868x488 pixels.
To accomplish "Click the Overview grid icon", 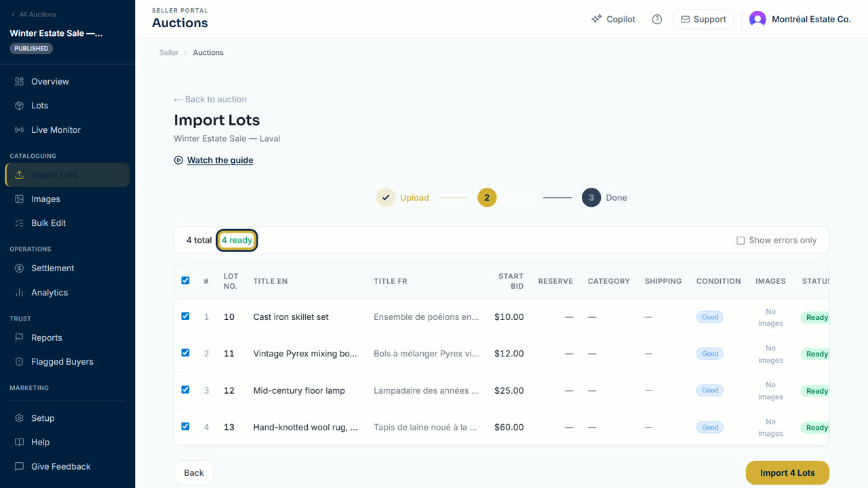I will tap(19, 81).
